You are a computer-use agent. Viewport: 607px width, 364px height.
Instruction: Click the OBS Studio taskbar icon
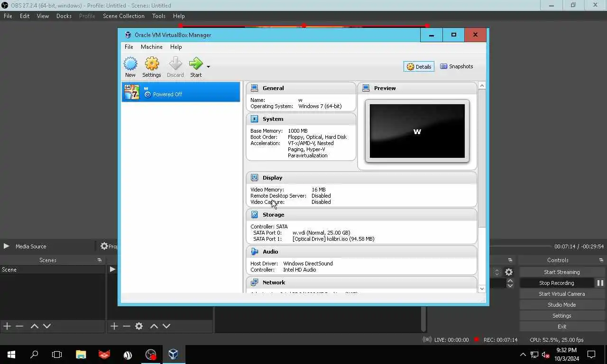(151, 355)
